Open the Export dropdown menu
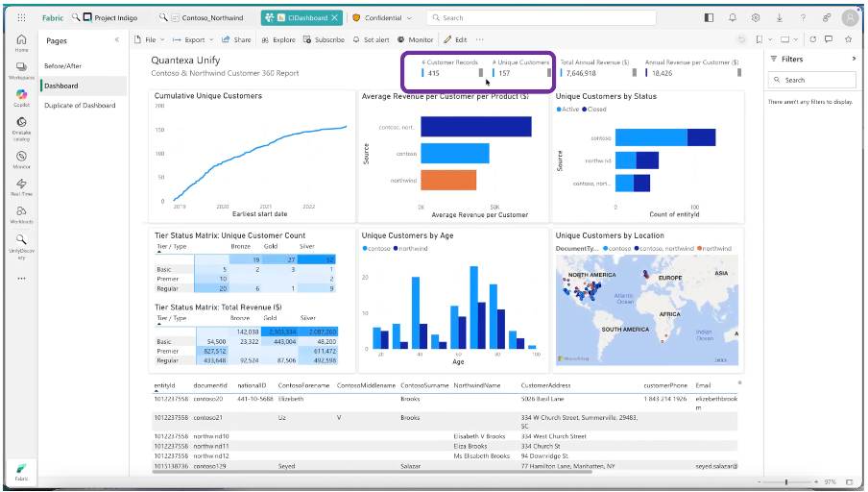Screen dimensions: 868x492 [x=196, y=39]
